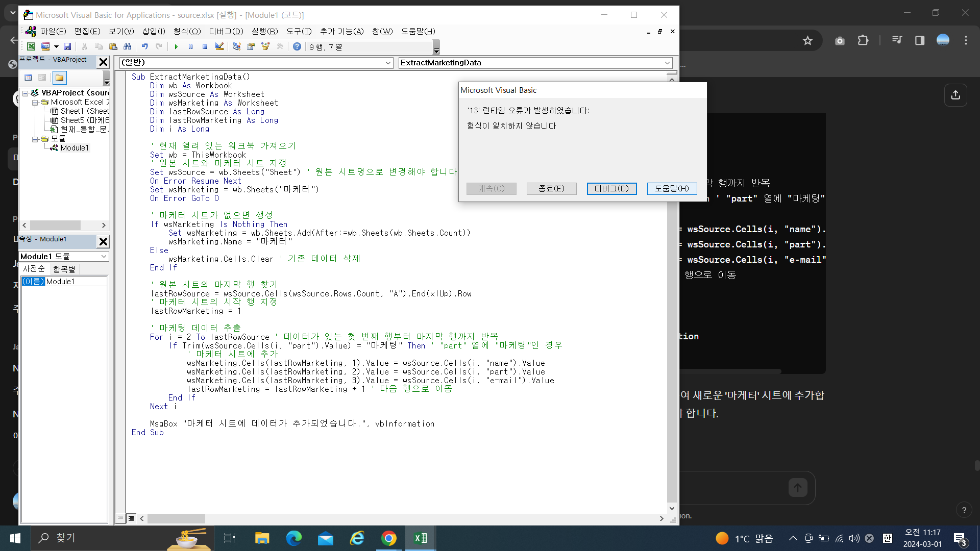The height and width of the screenshot is (551, 980).
Task: Click the View Microsoft Excel toolbar icon
Action: [x=31, y=46]
